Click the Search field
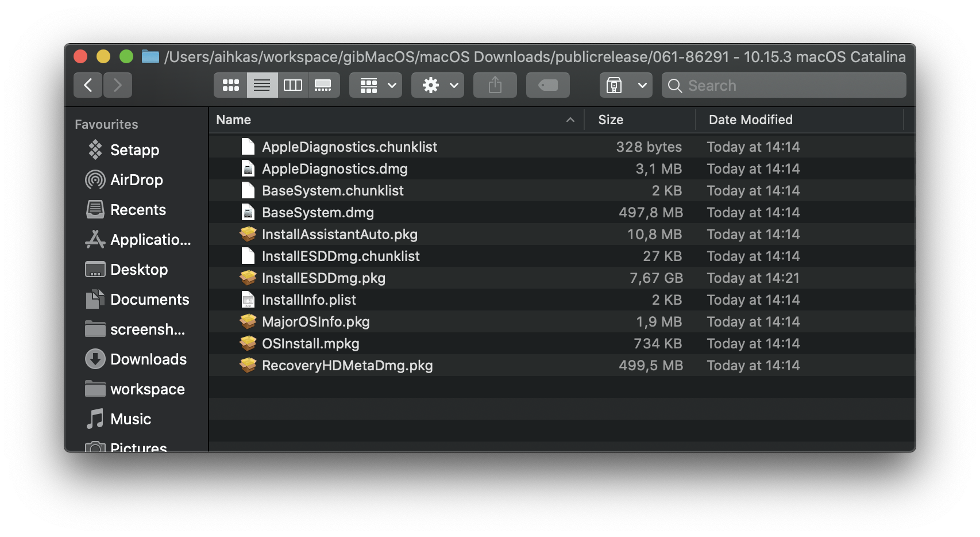The height and width of the screenshot is (537, 980). point(784,85)
